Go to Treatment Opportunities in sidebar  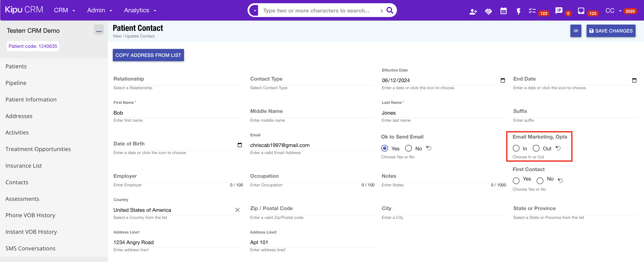[x=38, y=149]
